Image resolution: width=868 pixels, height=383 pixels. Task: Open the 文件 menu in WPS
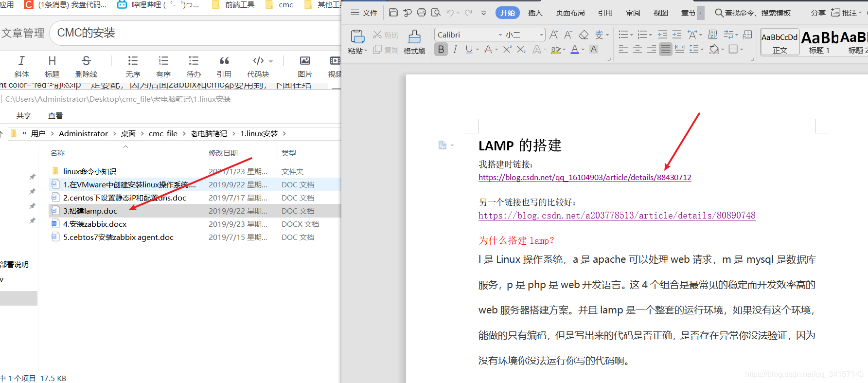coord(364,13)
